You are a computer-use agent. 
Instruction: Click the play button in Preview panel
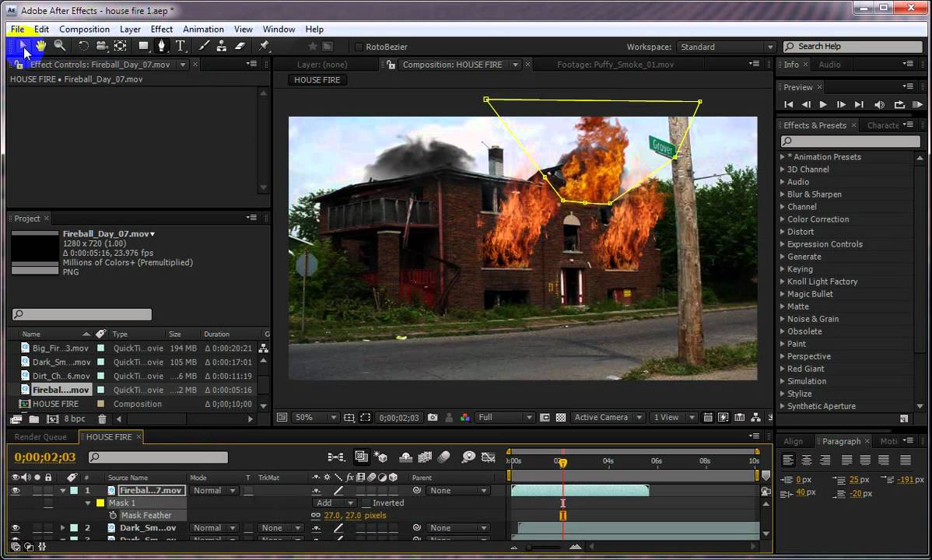tap(823, 105)
